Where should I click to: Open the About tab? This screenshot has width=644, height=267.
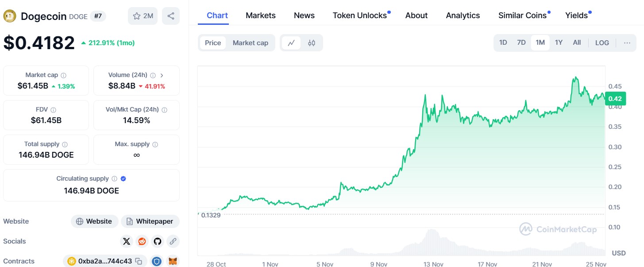(x=416, y=15)
